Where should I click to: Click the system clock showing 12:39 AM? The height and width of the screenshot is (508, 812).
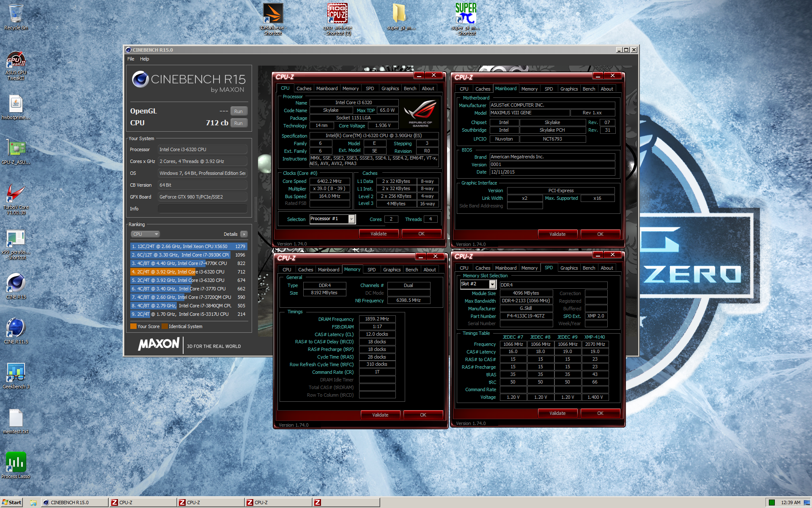(x=790, y=502)
